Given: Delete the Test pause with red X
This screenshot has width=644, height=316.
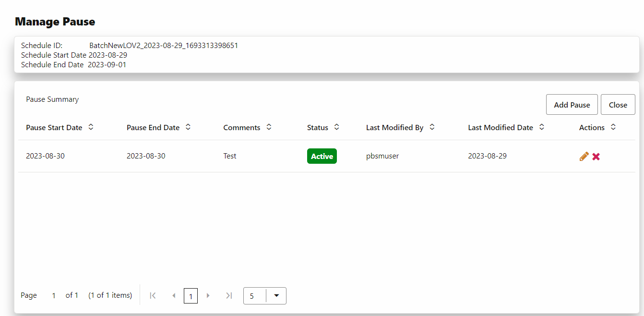Looking at the screenshot, I should 596,157.
